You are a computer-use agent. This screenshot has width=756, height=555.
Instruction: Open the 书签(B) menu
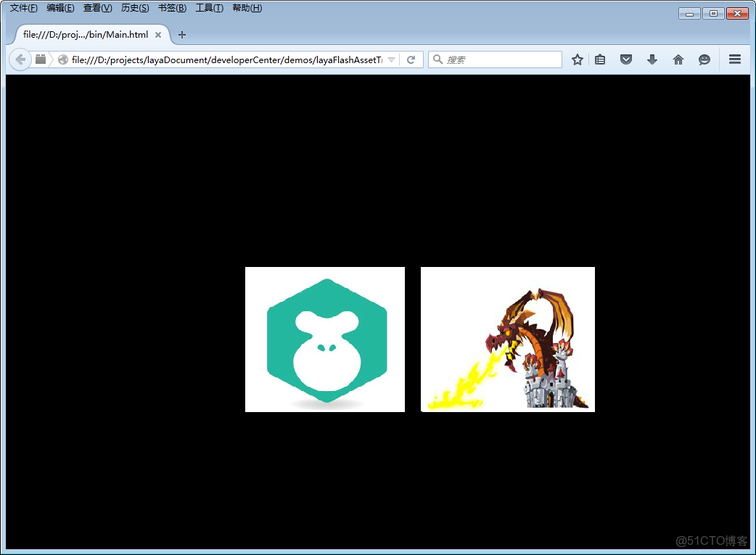pyautogui.click(x=172, y=8)
